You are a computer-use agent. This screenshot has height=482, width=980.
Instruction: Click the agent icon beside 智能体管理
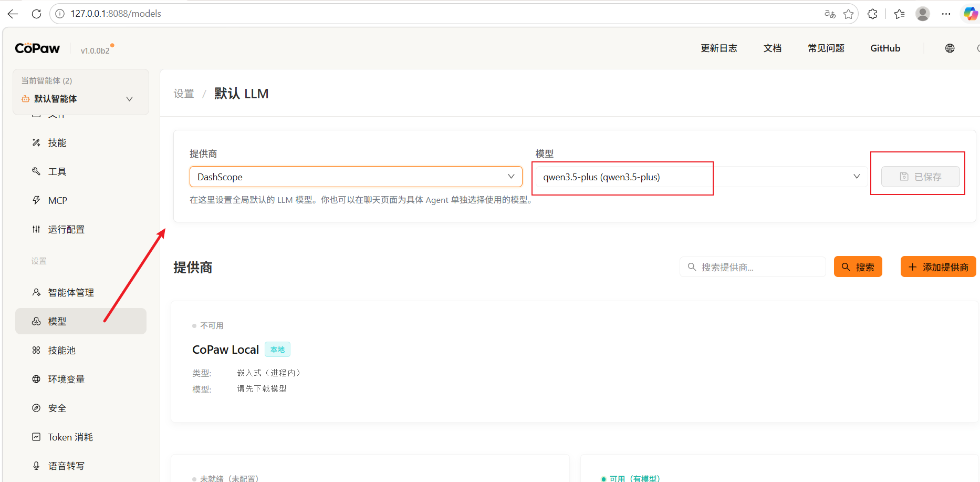point(36,292)
